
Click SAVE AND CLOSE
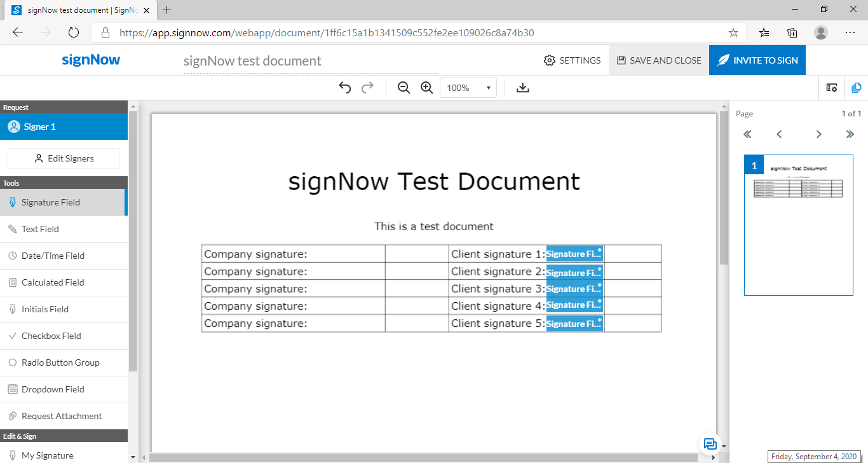coord(659,60)
